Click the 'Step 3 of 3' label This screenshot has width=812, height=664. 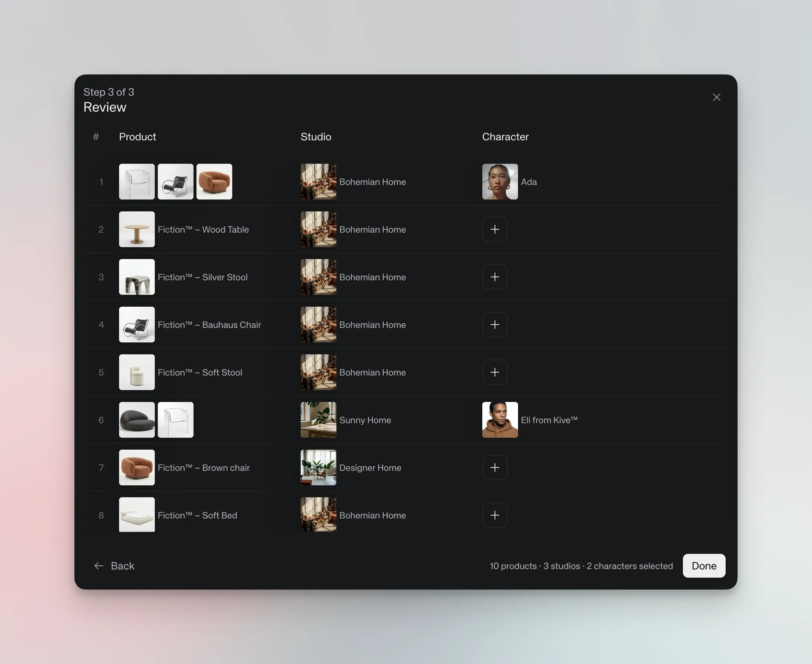(x=109, y=92)
